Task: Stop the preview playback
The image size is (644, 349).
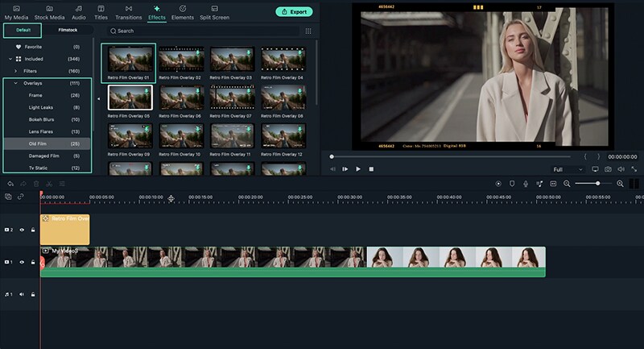Action: tap(371, 169)
